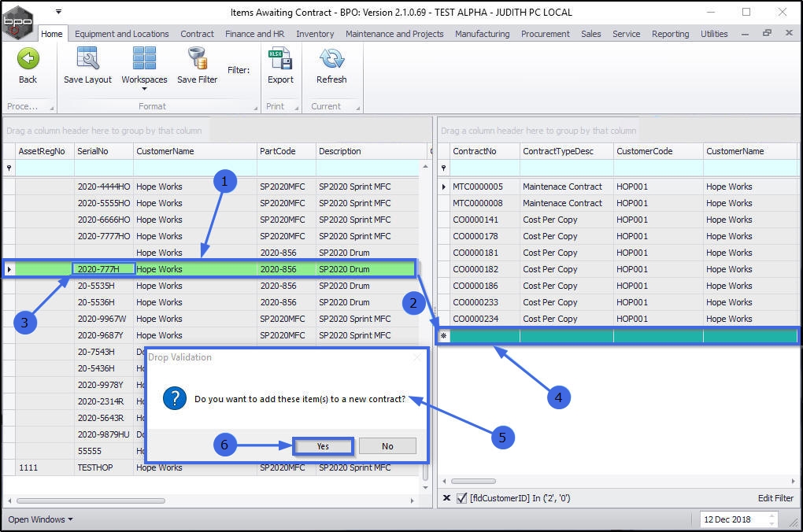This screenshot has height=532, width=803.
Task: Open the Workspaces icon menu
Action: click(144, 60)
